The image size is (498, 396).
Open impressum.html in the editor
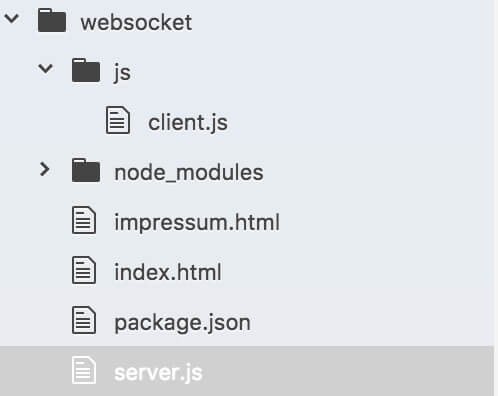[197, 222]
